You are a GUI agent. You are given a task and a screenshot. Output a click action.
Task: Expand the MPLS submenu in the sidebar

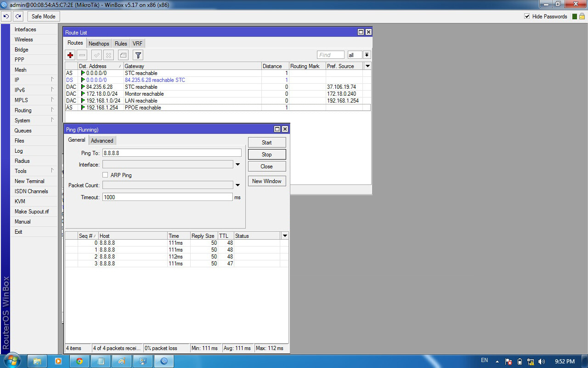[52, 100]
